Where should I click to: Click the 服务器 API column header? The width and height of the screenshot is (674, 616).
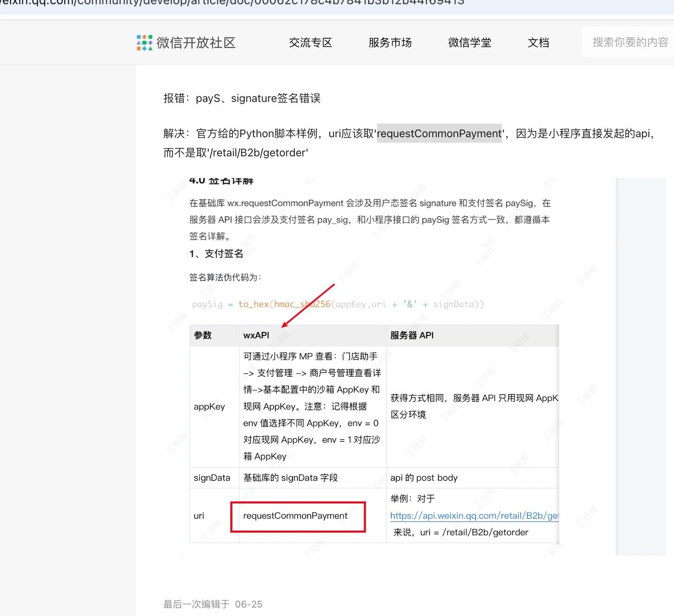point(473,335)
